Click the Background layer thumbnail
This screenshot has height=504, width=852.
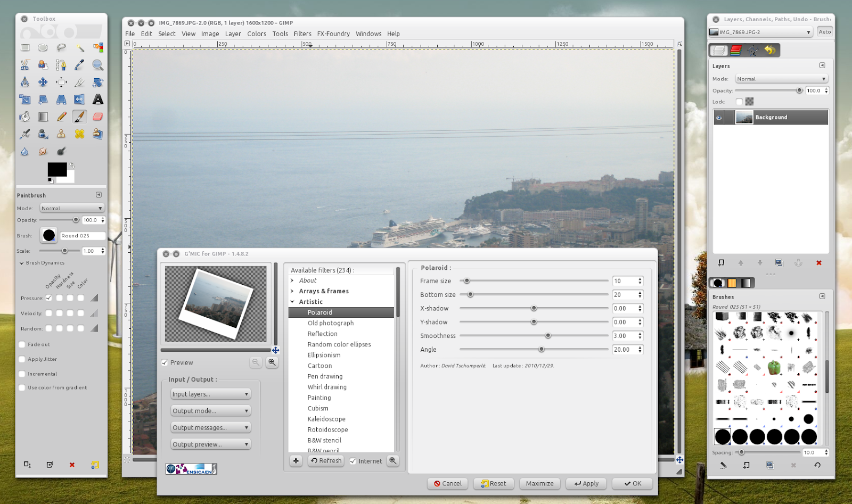pyautogui.click(x=744, y=118)
